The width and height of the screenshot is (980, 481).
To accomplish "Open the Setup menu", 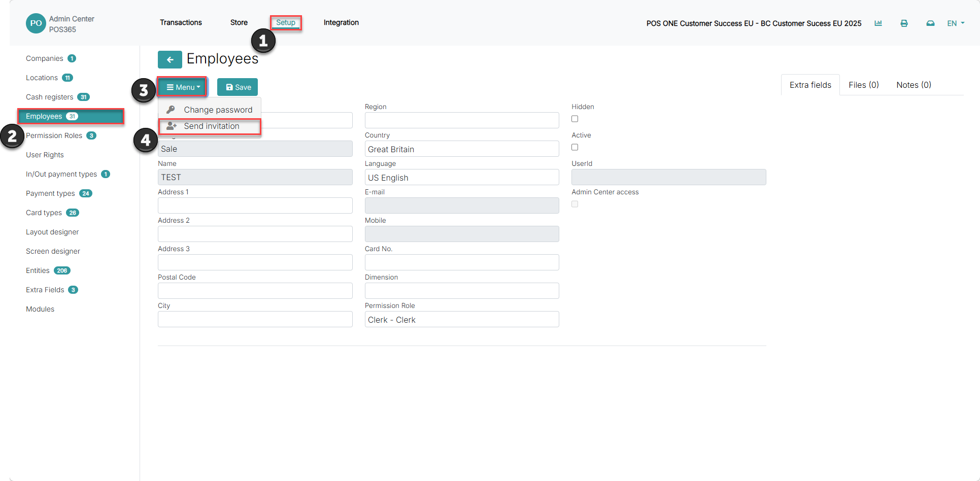I will [x=286, y=22].
